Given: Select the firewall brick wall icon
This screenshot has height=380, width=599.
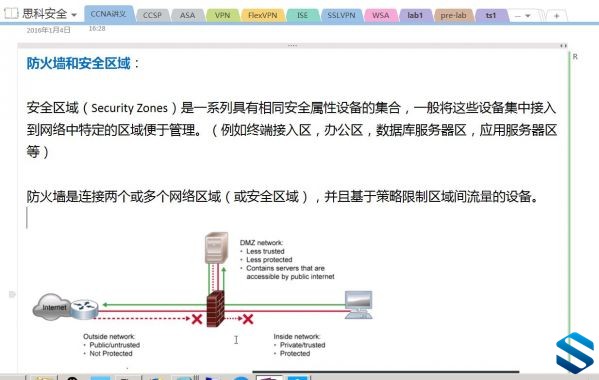Looking at the screenshot, I should tap(215, 309).
